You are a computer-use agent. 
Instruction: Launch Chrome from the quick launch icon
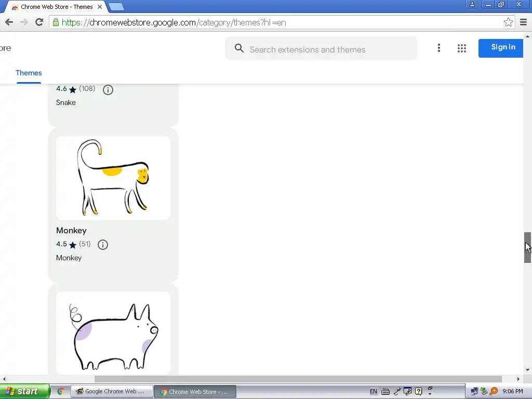point(61,392)
